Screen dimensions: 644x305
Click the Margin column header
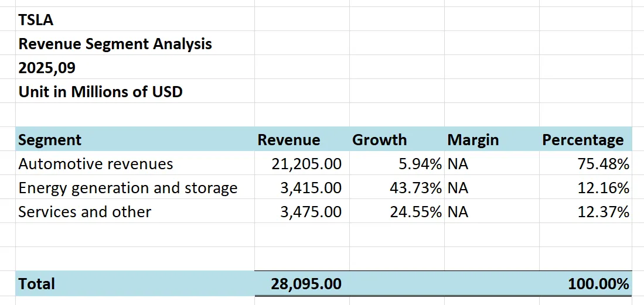pyautogui.click(x=492, y=139)
